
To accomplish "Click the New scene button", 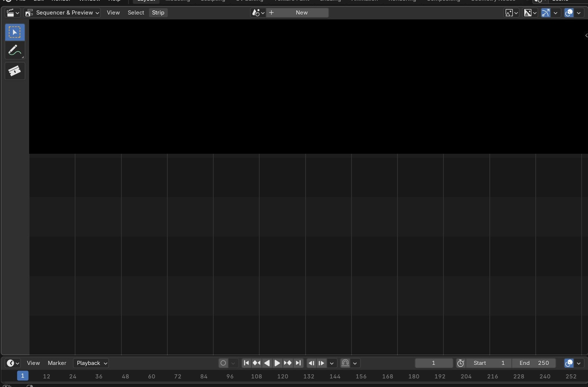I will click(298, 13).
